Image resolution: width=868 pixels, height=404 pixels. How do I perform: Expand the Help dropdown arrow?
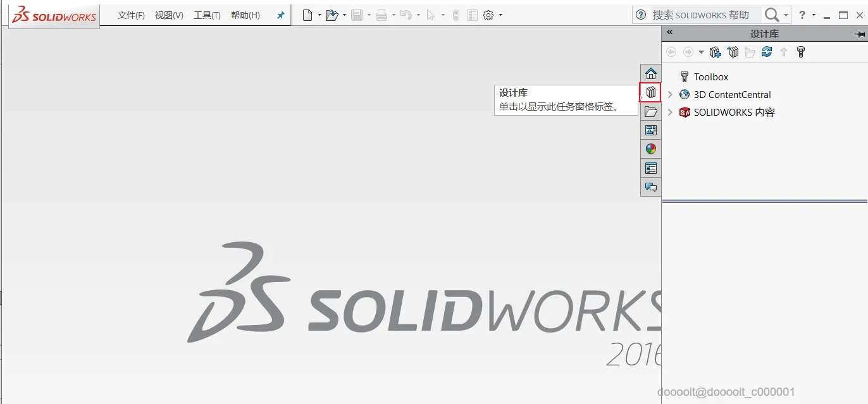pos(814,15)
